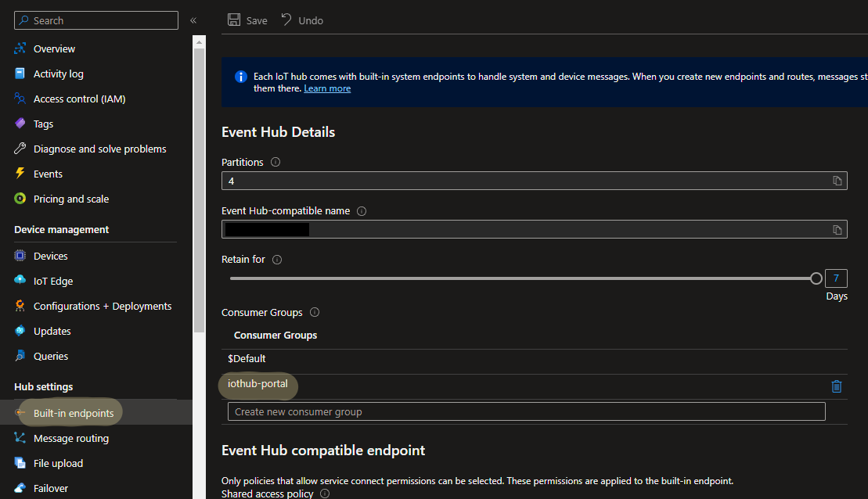The width and height of the screenshot is (868, 499).
Task: Delete the iothub-portal consumer group
Action: (836, 386)
